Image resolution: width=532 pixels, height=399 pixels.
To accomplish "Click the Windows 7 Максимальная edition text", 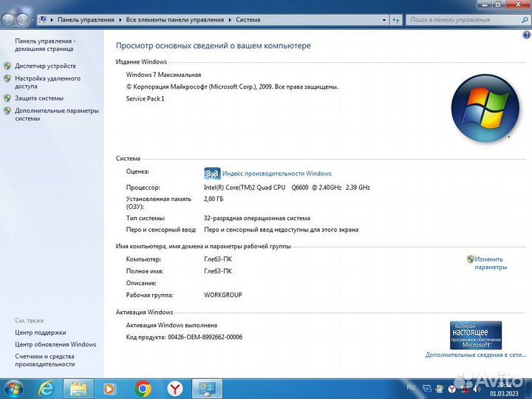I will (163, 75).
